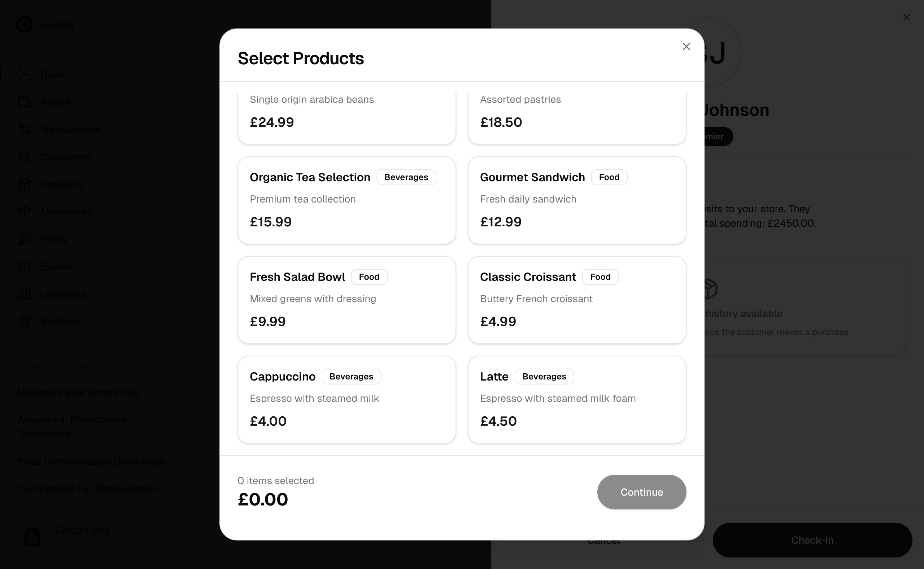Viewport: 924px width, 569px height.
Task: Open the Customers people icon
Action: (25, 157)
